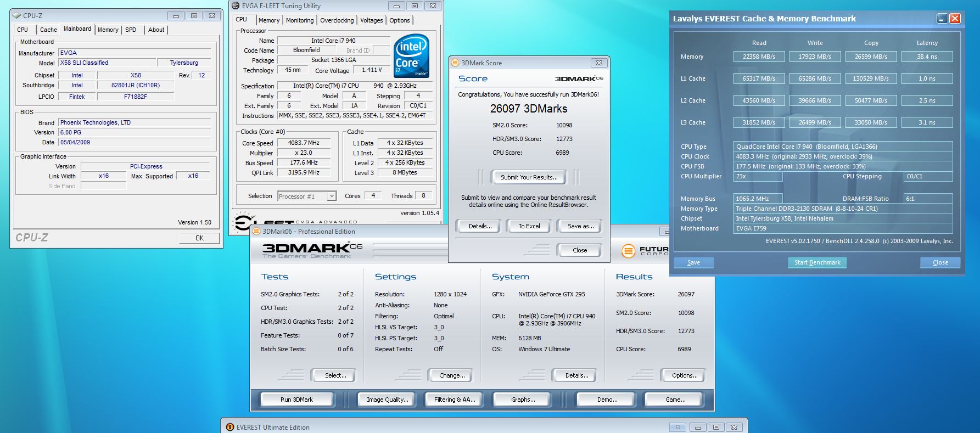Click Save button in EVEREST benchmark

[x=693, y=262]
